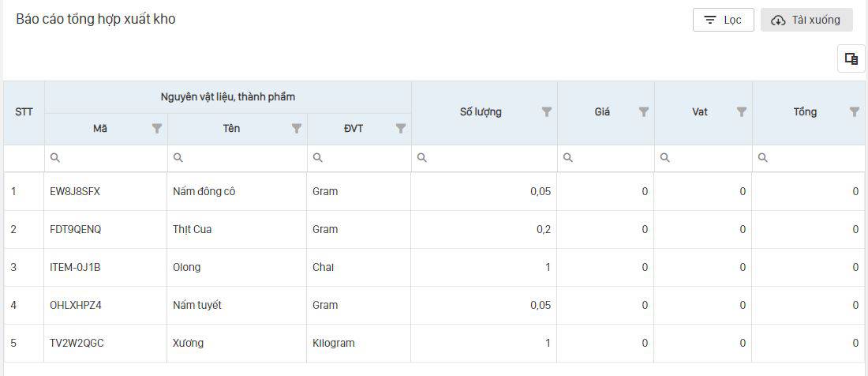Screen dimensions: 868x376
Task: Open the Vat column filter icon
Action: 742,112
